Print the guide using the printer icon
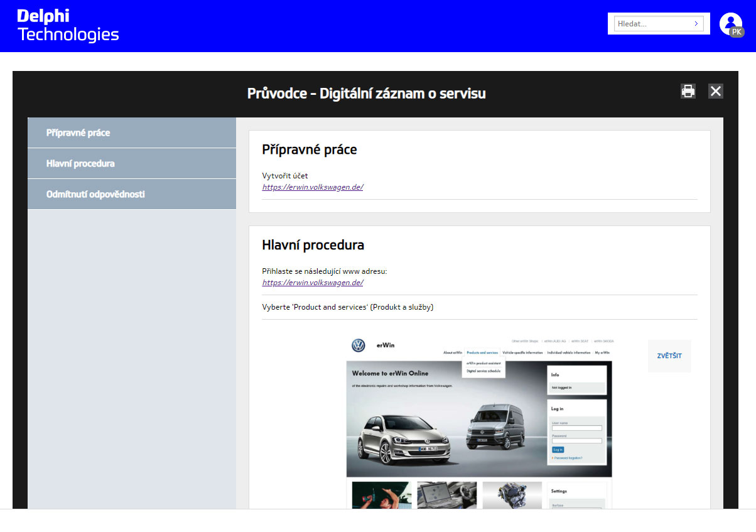 pyautogui.click(x=688, y=91)
